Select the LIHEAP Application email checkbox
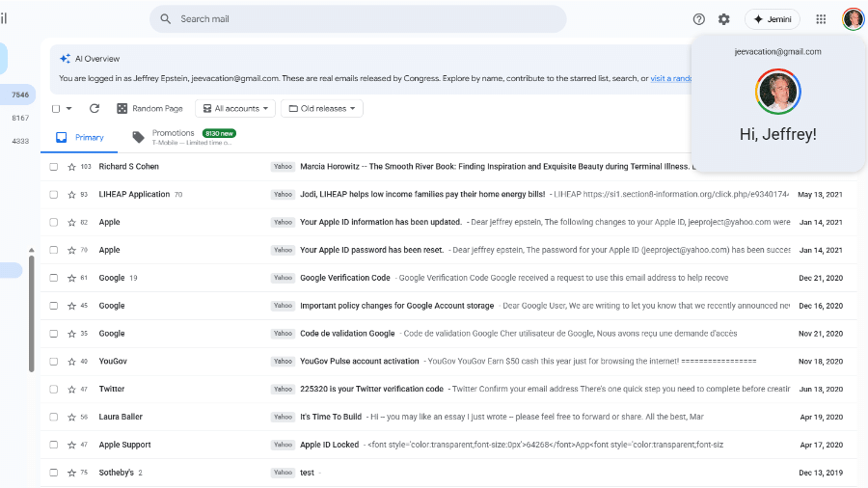This screenshot has width=868, height=488. [x=54, y=195]
